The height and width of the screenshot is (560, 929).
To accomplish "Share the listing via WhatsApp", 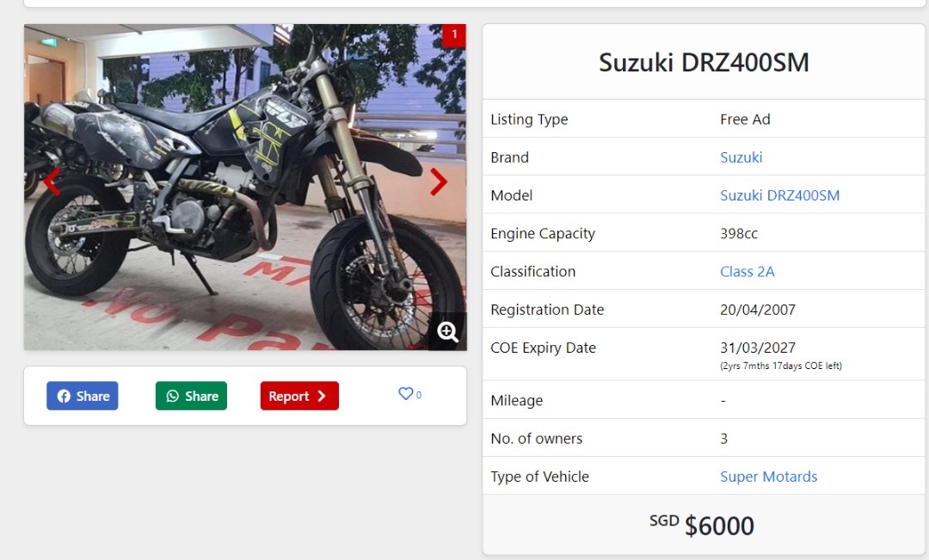I will tap(191, 396).
